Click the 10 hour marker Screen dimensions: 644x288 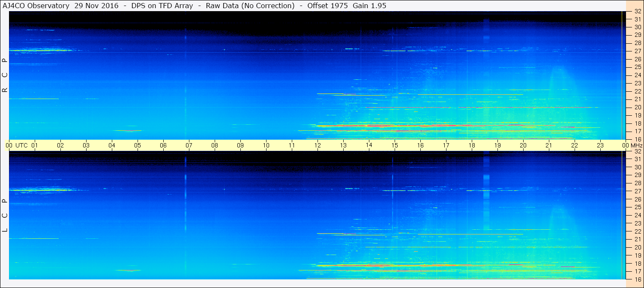point(266,145)
